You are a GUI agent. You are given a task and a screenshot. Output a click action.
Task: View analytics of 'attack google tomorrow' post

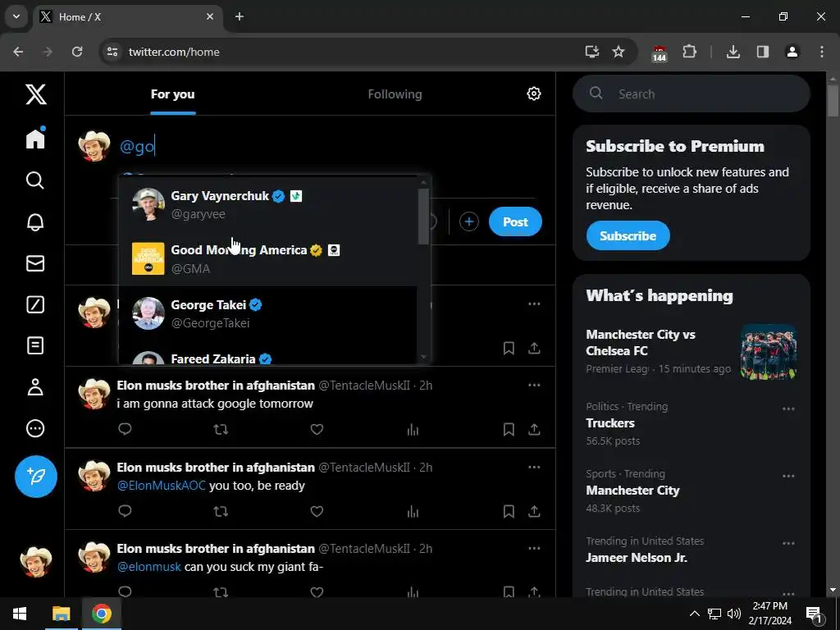tap(413, 429)
